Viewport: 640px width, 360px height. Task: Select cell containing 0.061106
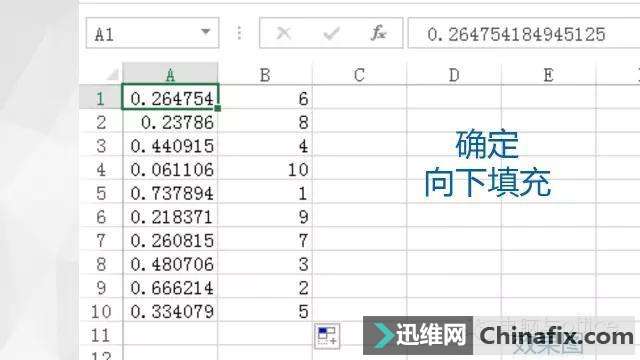170,169
